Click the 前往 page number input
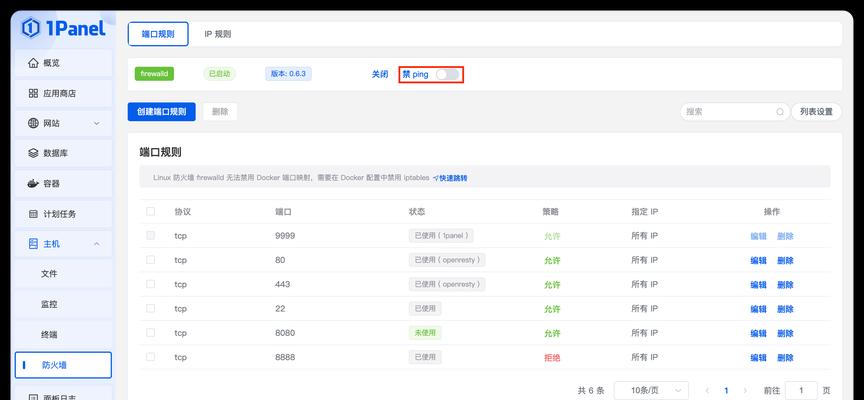 (x=801, y=390)
